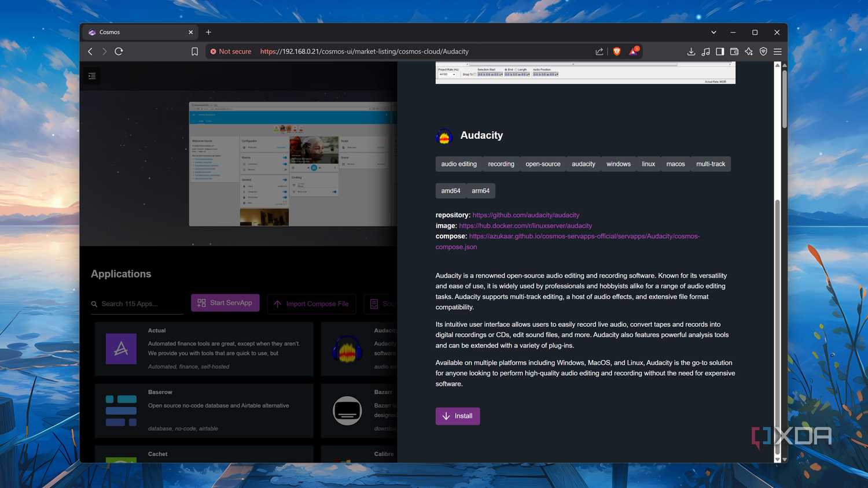Image resolution: width=868 pixels, height=488 pixels.
Task: Click the amd64 architecture tag
Action: (451, 191)
